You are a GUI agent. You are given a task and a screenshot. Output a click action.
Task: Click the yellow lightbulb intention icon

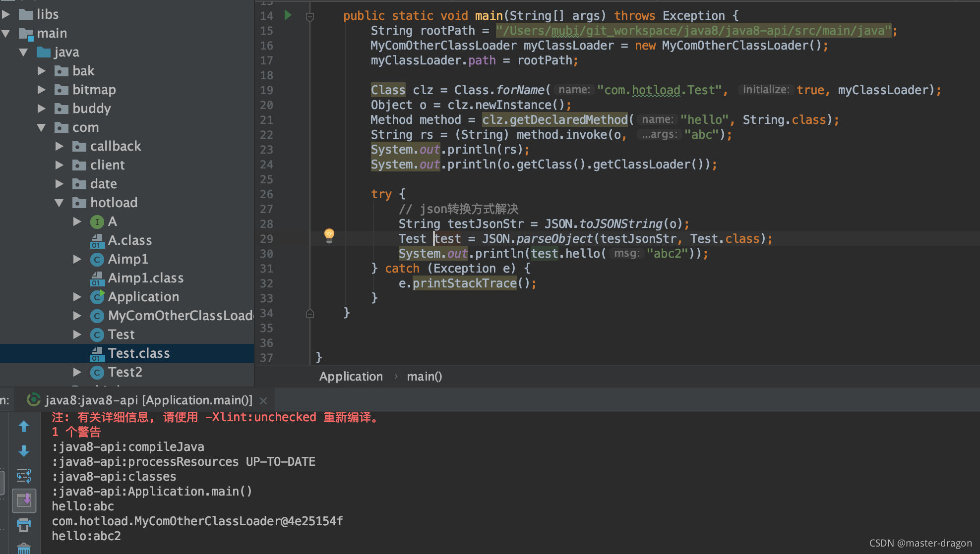tap(329, 235)
